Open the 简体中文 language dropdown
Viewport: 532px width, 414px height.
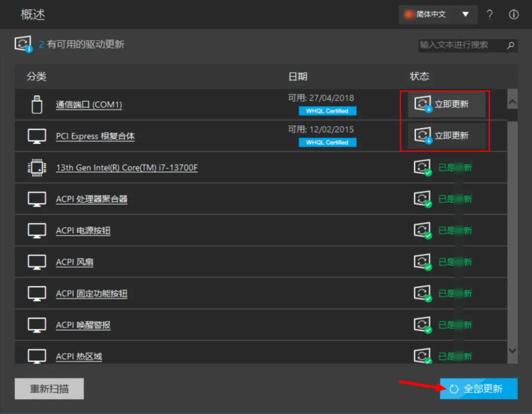(437, 14)
